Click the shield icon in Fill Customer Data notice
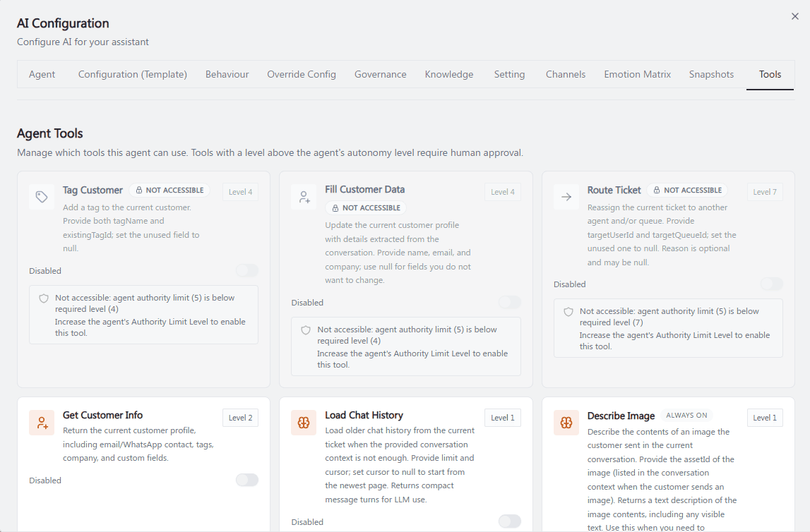This screenshot has width=810, height=532. (306, 330)
